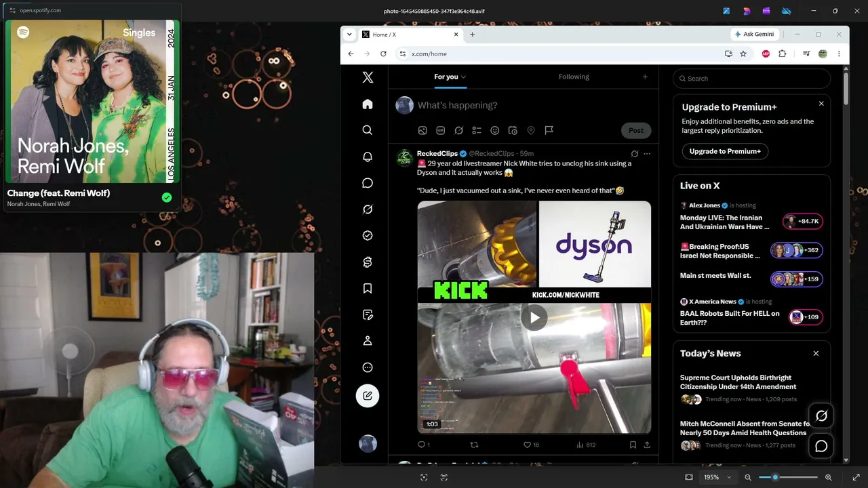The width and height of the screenshot is (868, 488).
Task: Zoom out in the image viewer
Action: click(748, 477)
